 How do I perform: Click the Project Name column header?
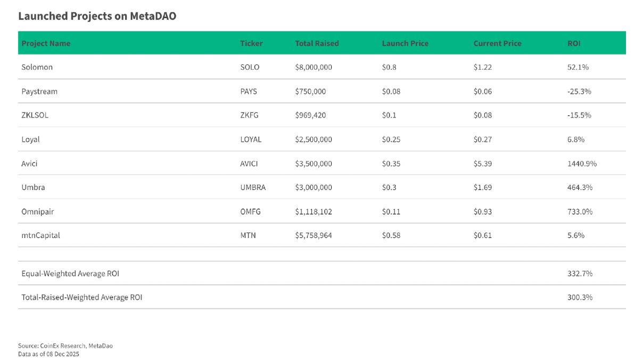[x=46, y=43]
